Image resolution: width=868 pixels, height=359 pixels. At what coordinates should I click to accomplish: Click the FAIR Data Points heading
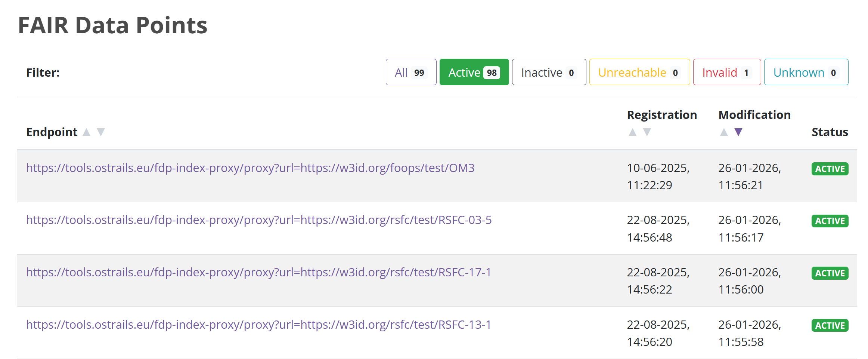click(112, 25)
